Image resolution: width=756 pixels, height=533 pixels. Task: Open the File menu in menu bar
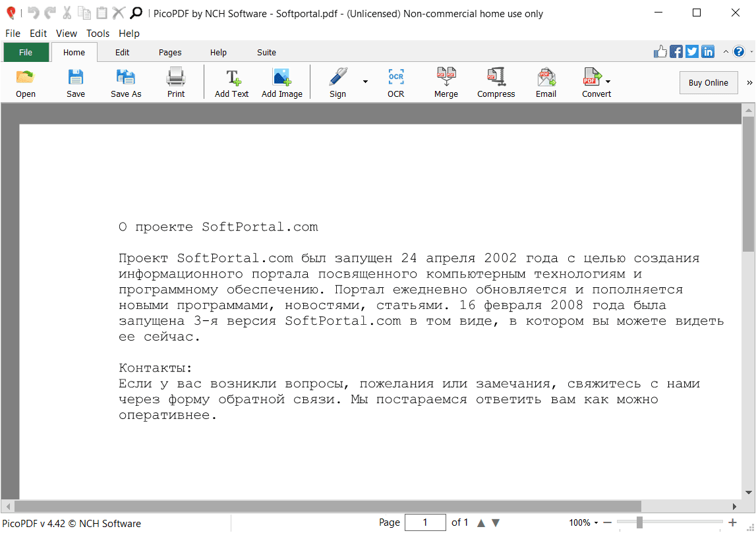(x=13, y=33)
